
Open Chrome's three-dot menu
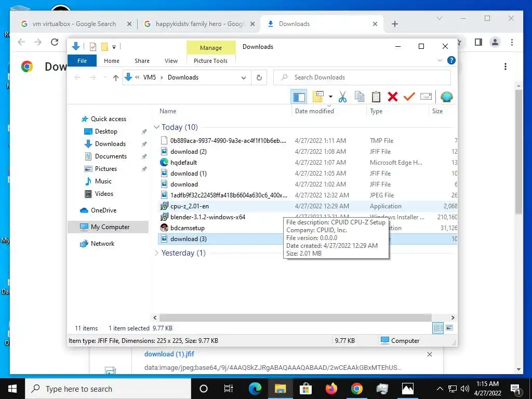coord(512,43)
